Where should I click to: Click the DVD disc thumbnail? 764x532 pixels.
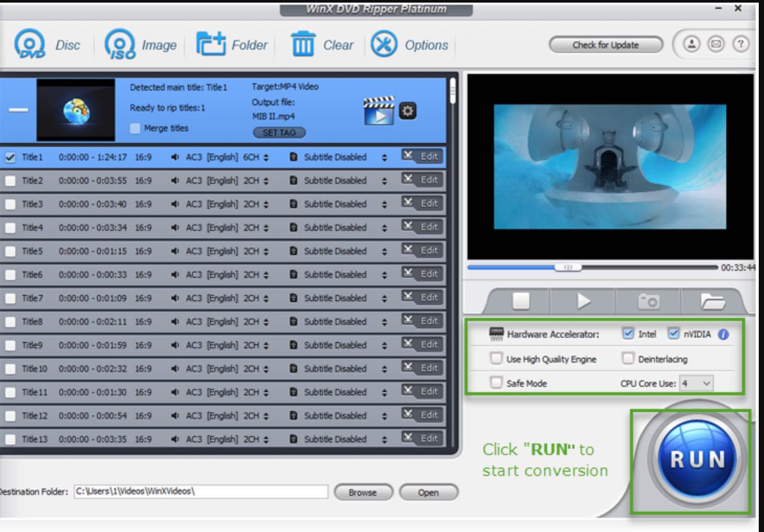coord(76,110)
